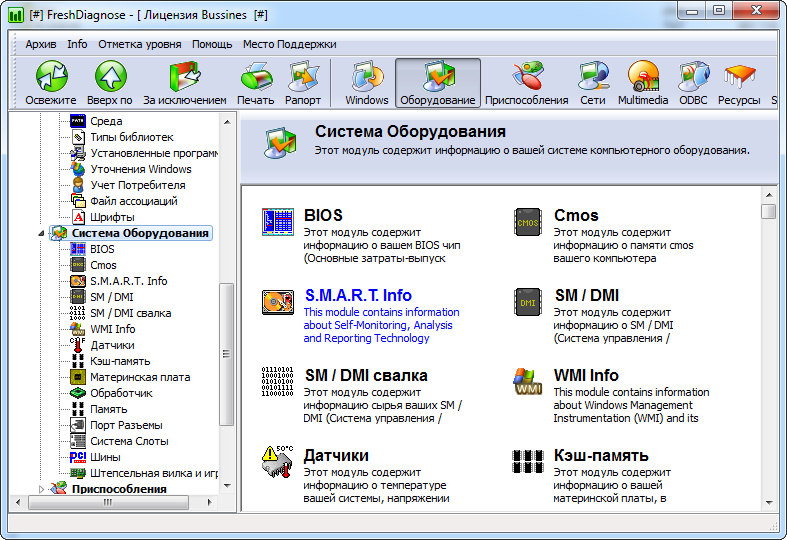This screenshot has width=787, height=540.
Task: Select Типы библиотек in the tree
Action: click(132, 137)
